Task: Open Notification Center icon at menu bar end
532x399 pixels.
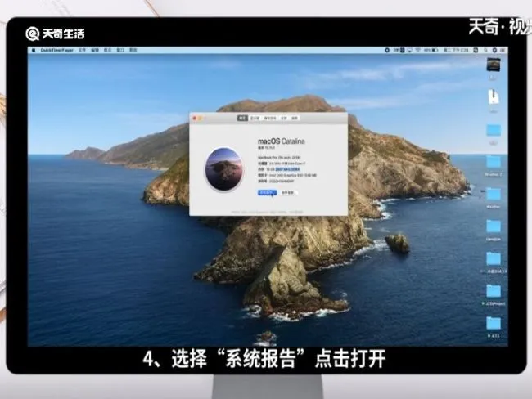Action: (x=503, y=50)
